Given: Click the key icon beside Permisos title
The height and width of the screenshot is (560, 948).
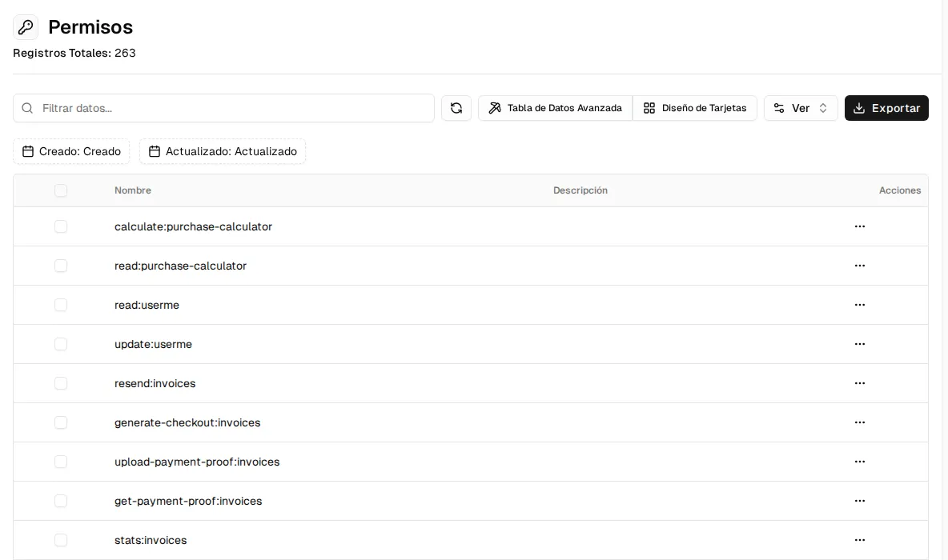Looking at the screenshot, I should point(26,27).
